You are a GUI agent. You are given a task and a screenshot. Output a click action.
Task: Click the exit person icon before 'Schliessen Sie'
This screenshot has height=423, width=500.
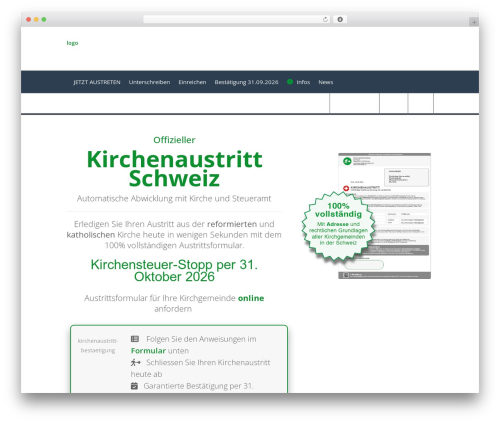135,362
